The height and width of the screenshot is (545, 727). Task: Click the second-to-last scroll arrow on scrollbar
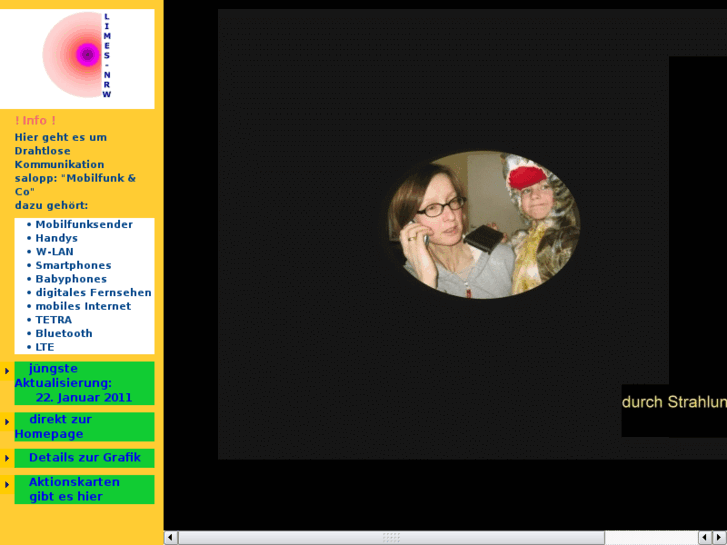click(704, 537)
